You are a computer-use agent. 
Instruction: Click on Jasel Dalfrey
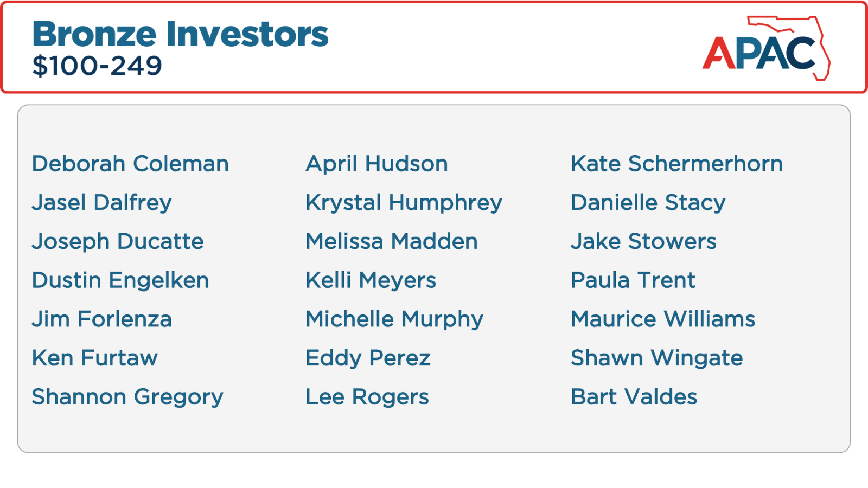tap(102, 203)
